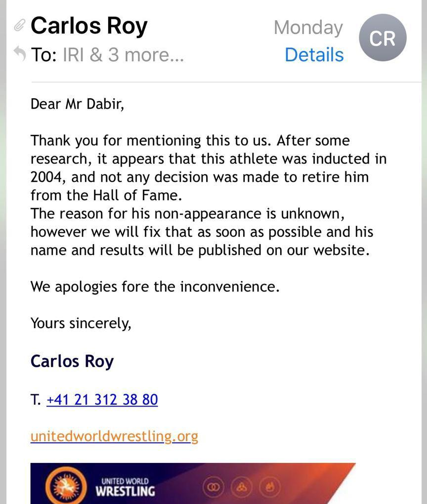The height and width of the screenshot is (504, 427).
Task: Tap the 'Yours sincerely,' closing line
Action: (x=81, y=323)
